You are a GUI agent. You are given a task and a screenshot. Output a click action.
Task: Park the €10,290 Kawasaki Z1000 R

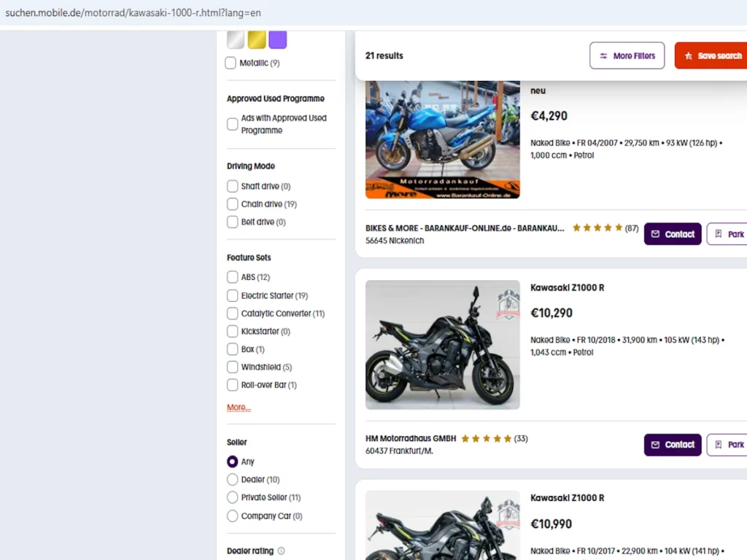click(727, 444)
